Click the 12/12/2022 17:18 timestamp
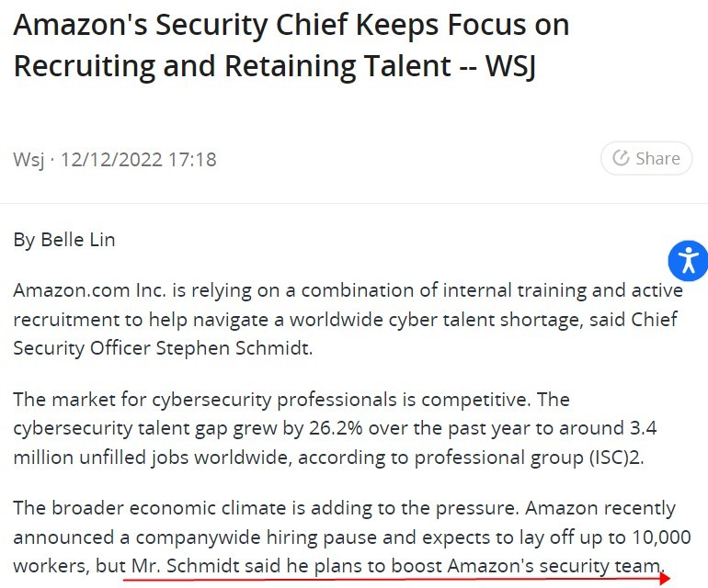The width and height of the screenshot is (708, 588). point(138,160)
